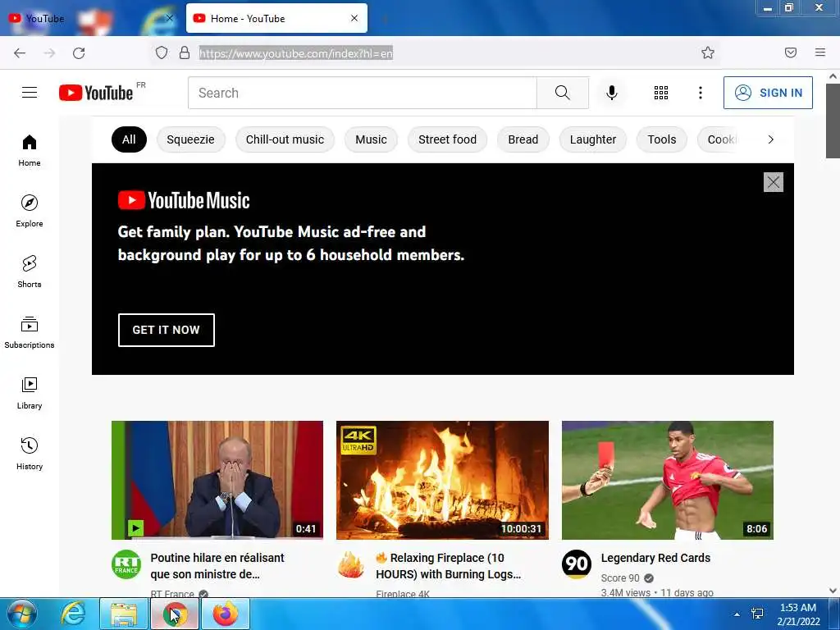Viewport: 840px width, 630px height.
Task: Close the Home - YouTube tab
Action: pyautogui.click(x=354, y=18)
